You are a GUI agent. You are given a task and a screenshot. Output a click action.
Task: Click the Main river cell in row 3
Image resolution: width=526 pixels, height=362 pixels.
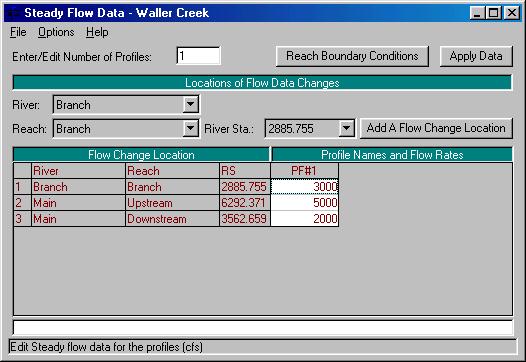78,219
